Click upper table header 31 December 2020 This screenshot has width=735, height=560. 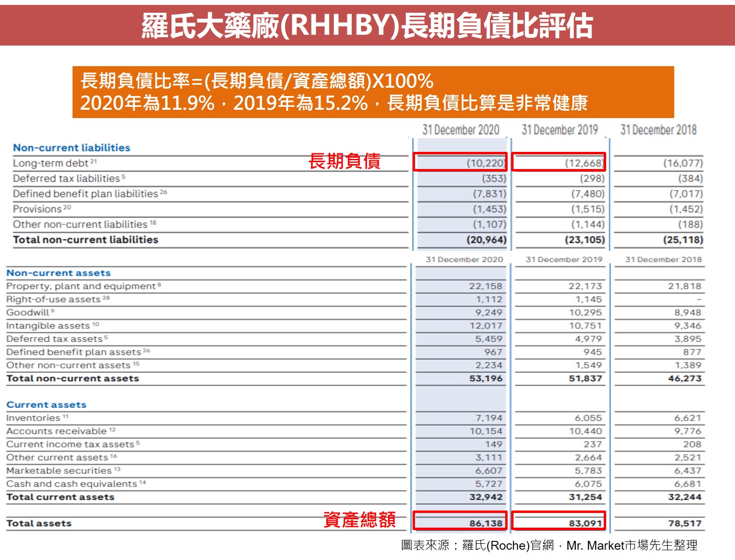click(461, 130)
